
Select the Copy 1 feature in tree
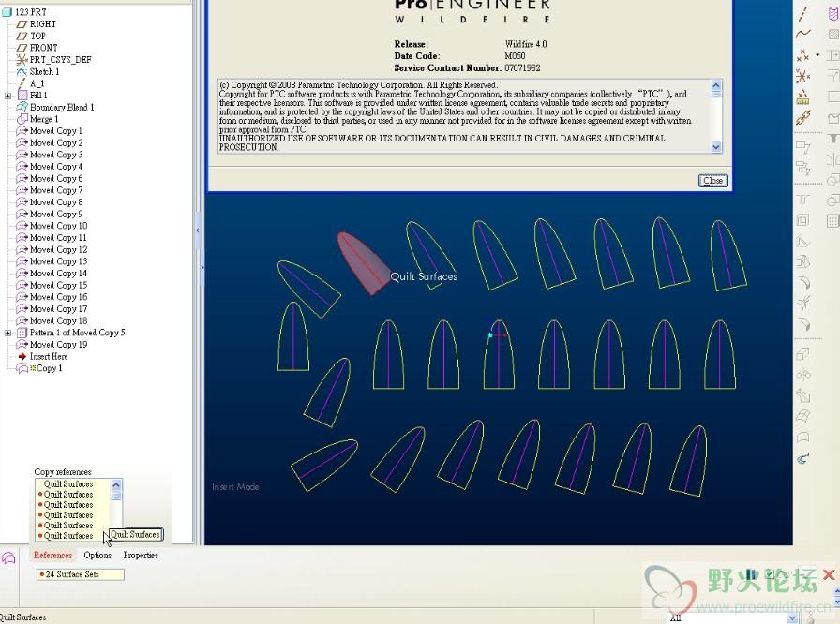click(49, 368)
